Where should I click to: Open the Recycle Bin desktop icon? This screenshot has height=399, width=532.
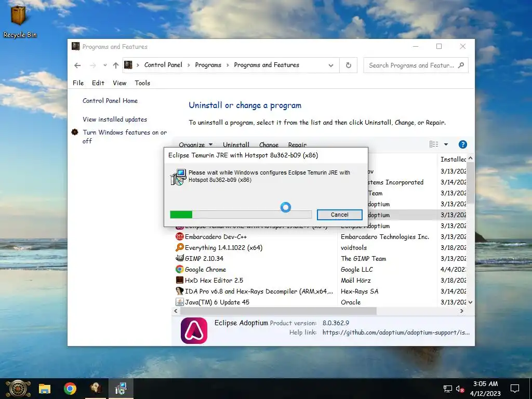coord(19,21)
